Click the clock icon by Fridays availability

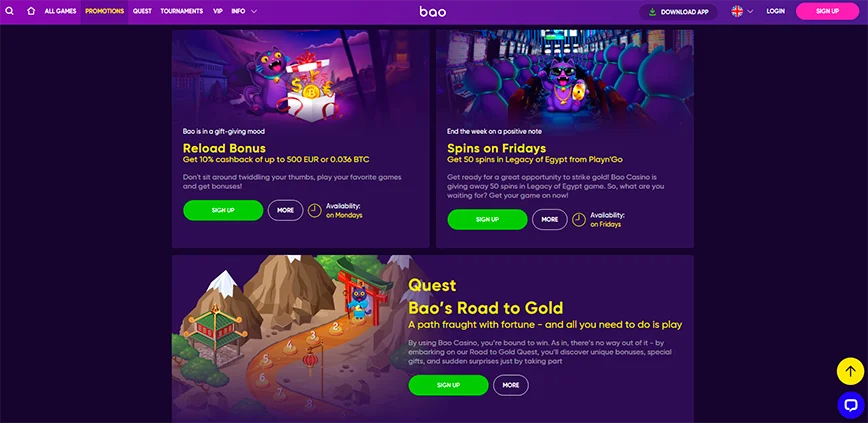(x=578, y=220)
